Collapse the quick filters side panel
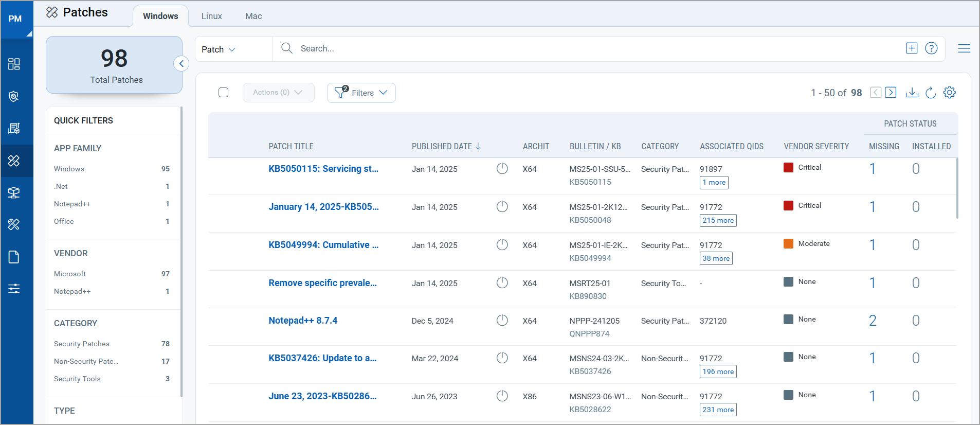 tap(181, 64)
